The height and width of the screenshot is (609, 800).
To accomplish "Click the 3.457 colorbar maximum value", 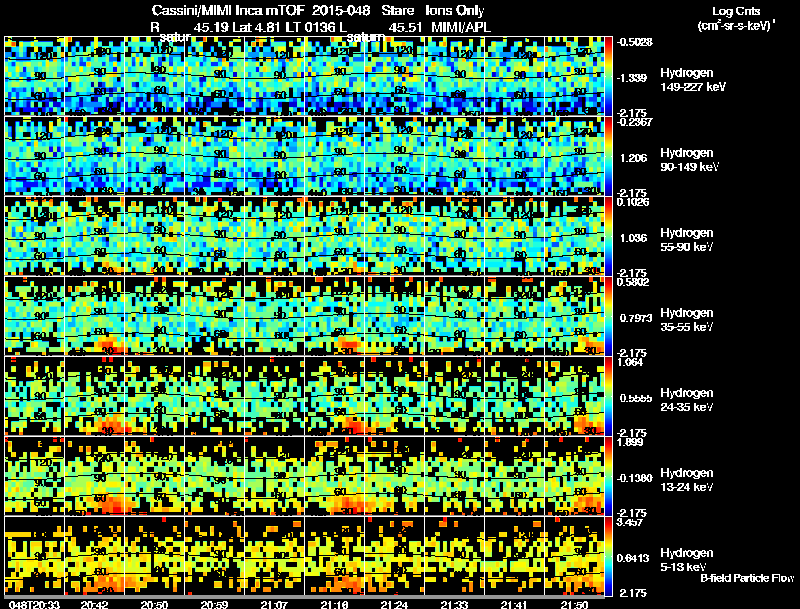I will 630,522.
